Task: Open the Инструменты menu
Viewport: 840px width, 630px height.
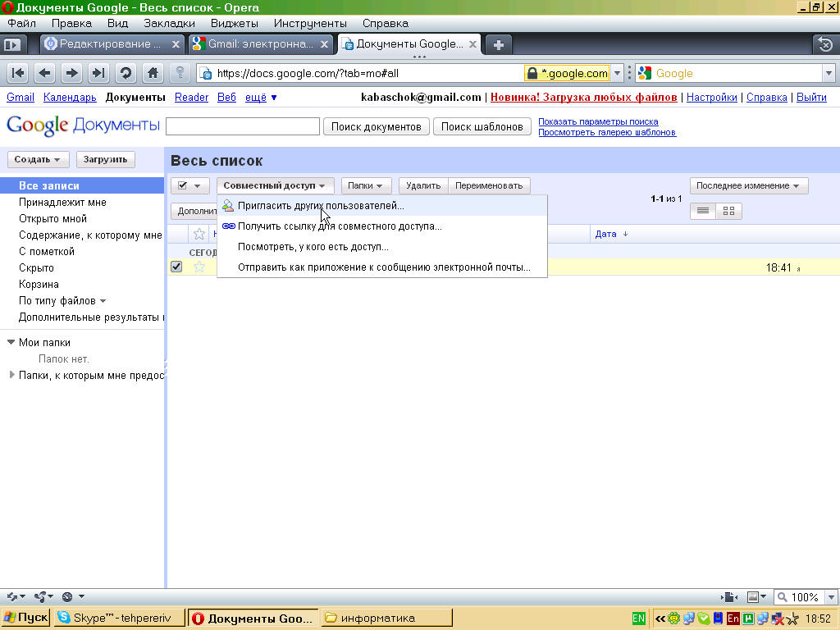Action: coord(310,24)
